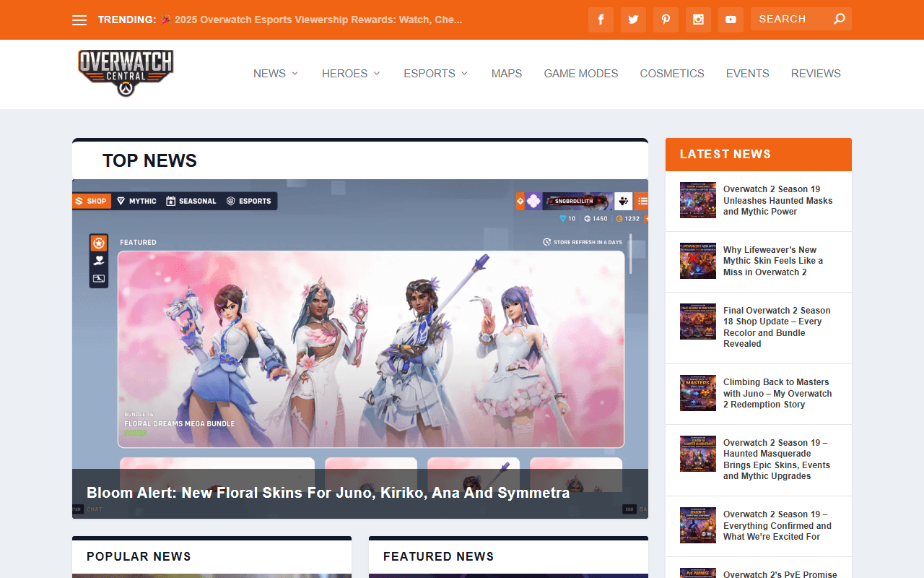The height and width of the screenshot is (578, 924).
Task: Open the Facebook social icon
Action: (601, 20)
